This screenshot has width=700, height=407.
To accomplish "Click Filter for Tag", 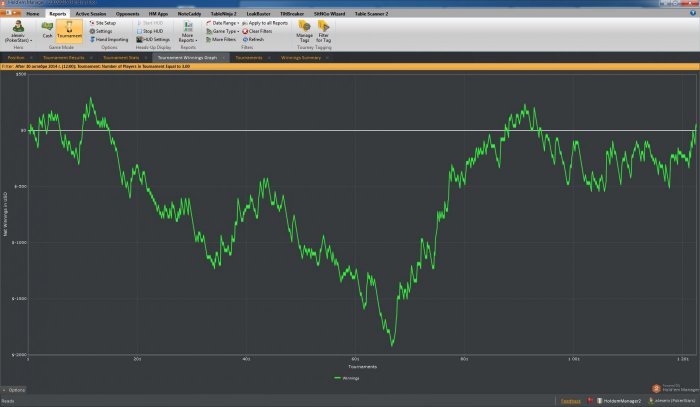I will pyautogui.click(x=325, y=32).
